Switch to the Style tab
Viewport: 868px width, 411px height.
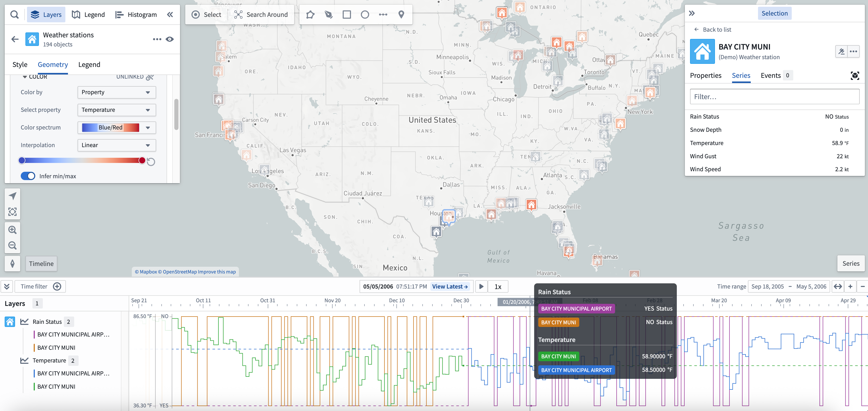click(x=20, y=64)
